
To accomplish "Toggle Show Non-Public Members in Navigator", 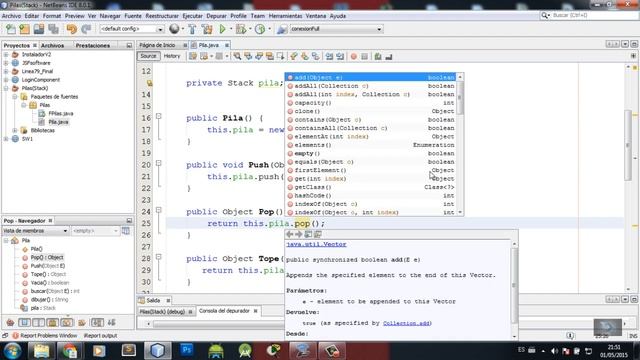I will [53, 323].
